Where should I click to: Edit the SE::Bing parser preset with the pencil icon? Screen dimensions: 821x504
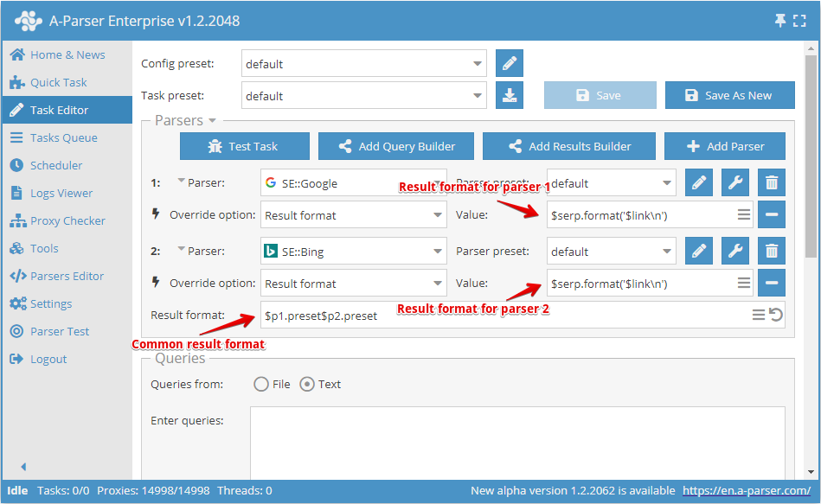click(699, 252)
